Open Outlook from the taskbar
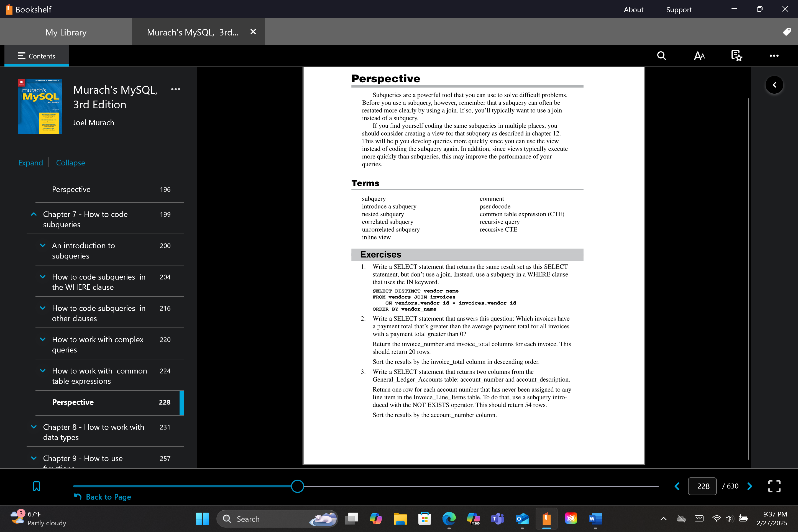The image size is (798, 532). click(x=522, y=519)
